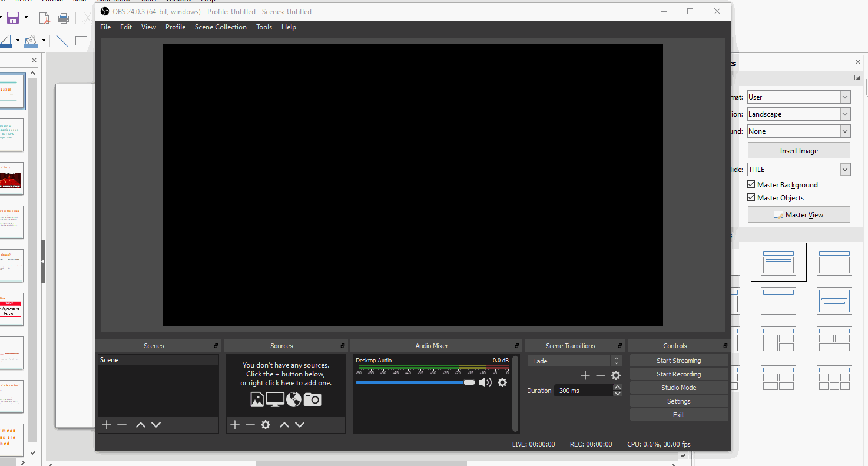The height and width of the screenshot is (466, 868).
Task: Open source properties gear in Sources panel
Action: point(266,425)
